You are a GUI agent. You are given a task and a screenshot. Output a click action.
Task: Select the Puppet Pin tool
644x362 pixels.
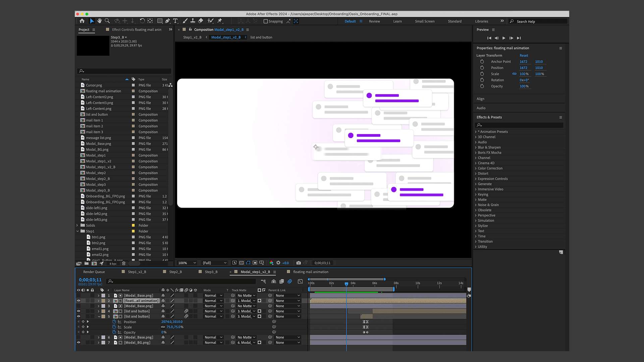pyautogui.click(x=220, y=21)
